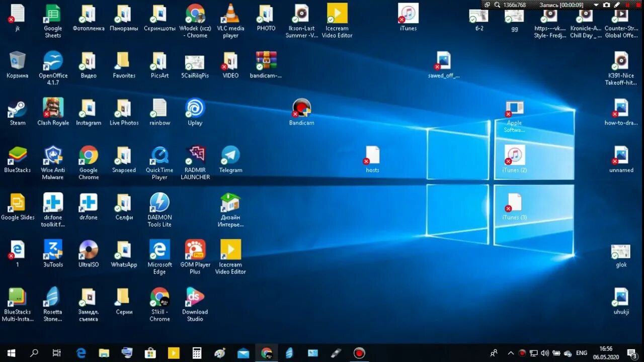Select the how-to-dra... image file
This screenshot has height=362, width=644.
pos(621,112)
